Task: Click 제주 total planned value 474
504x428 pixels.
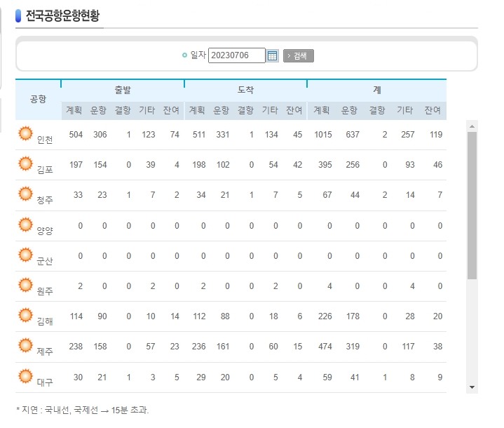Action: [325, 347]
